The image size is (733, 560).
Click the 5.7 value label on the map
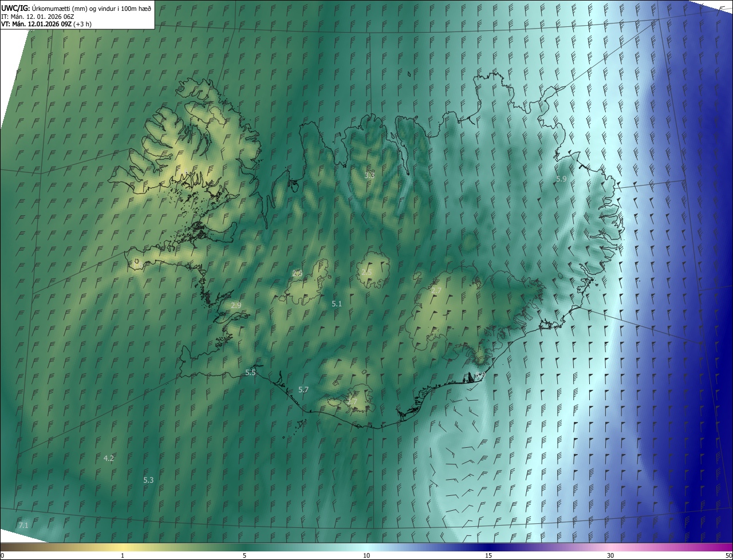(x=304, y=390)
